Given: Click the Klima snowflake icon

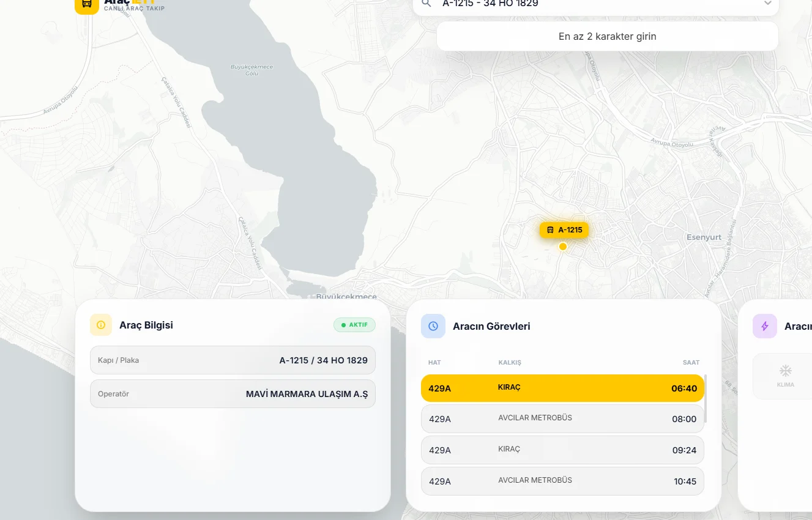Looking at the screenshot, I should [786, 371].
